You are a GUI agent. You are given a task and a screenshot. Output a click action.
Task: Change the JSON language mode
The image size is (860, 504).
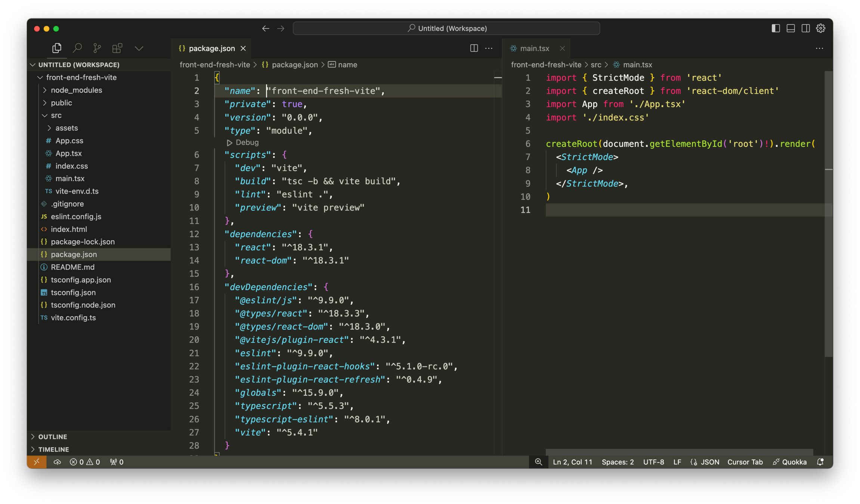[709, 462]
